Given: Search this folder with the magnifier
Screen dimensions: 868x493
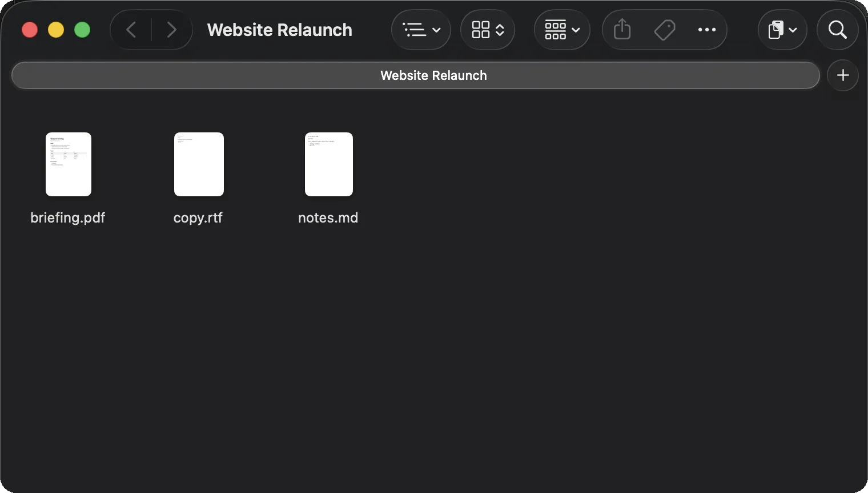Looking at the screenshot, I should [838, 30].
